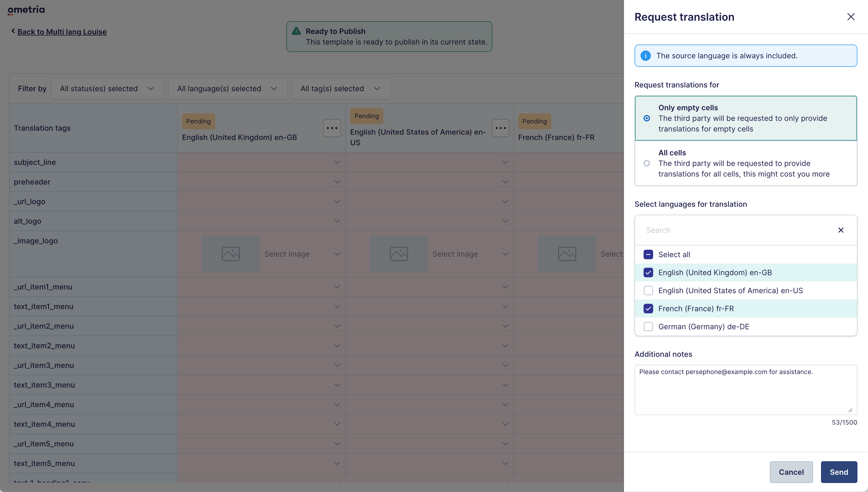Click the image placeholder in en-GB _image_logo cell

point(231,254)
